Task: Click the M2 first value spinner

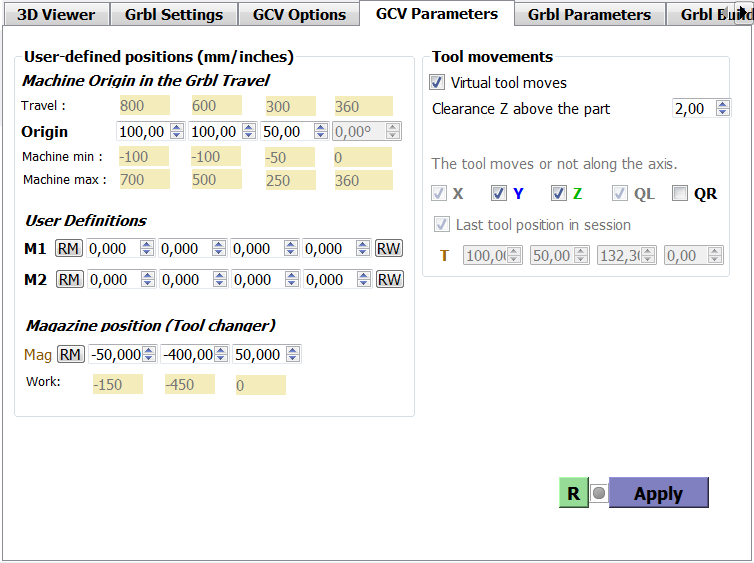Action: coord(148,279)
